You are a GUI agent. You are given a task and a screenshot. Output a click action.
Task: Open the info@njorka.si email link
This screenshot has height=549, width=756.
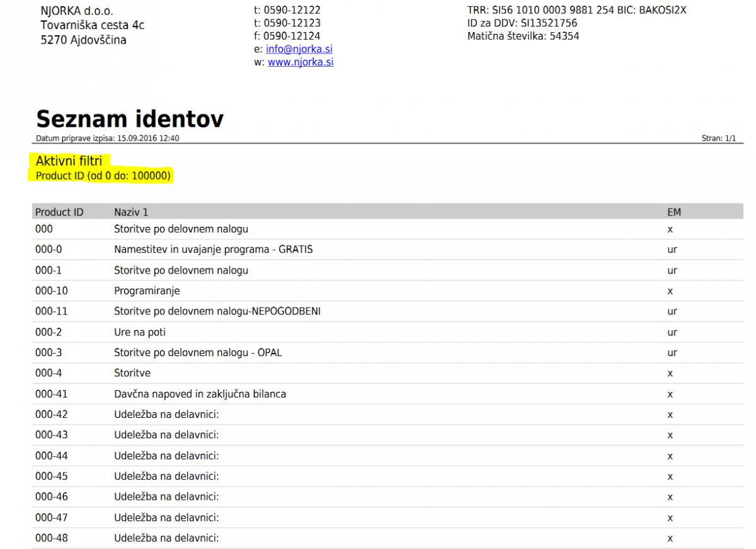299,49
